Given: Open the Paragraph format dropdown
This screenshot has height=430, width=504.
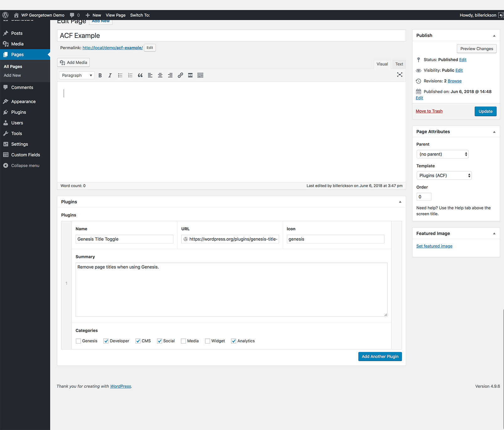Looking at the screenshot, I should click(76, 75).
